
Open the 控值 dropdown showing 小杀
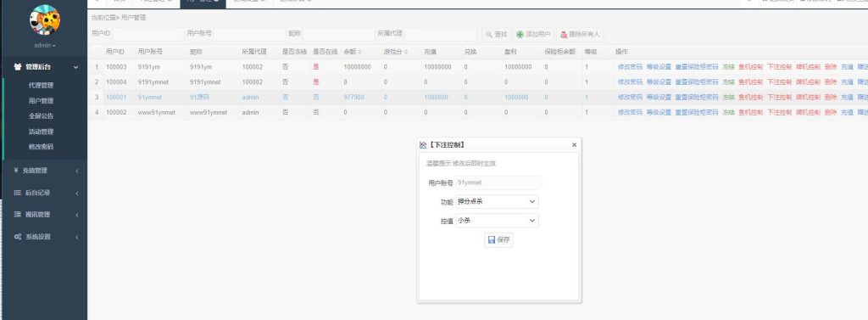point(497,221)
